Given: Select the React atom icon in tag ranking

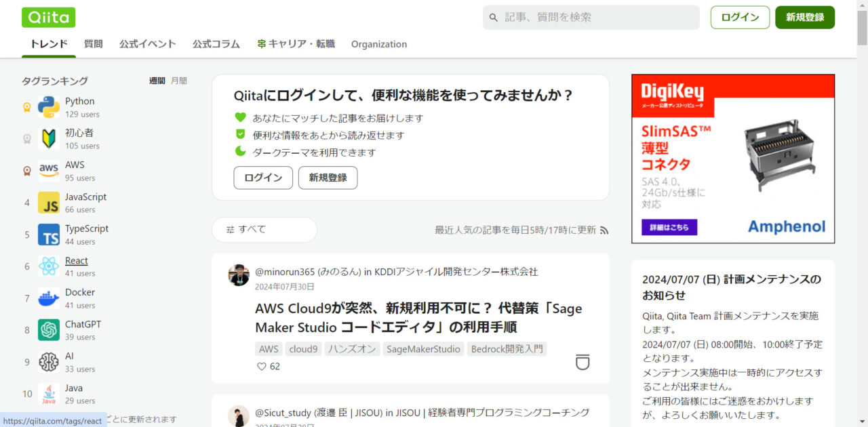Looking at the screenshot, I should click(48, 266).
